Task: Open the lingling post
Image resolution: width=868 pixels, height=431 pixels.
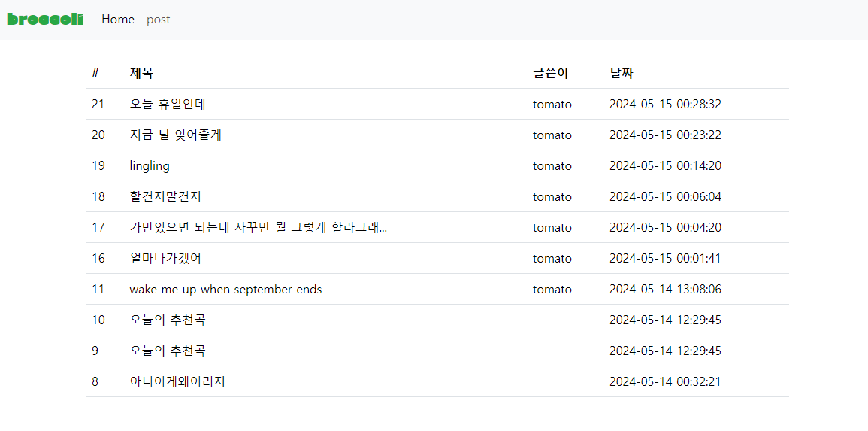Action: [x=150, y=166]
